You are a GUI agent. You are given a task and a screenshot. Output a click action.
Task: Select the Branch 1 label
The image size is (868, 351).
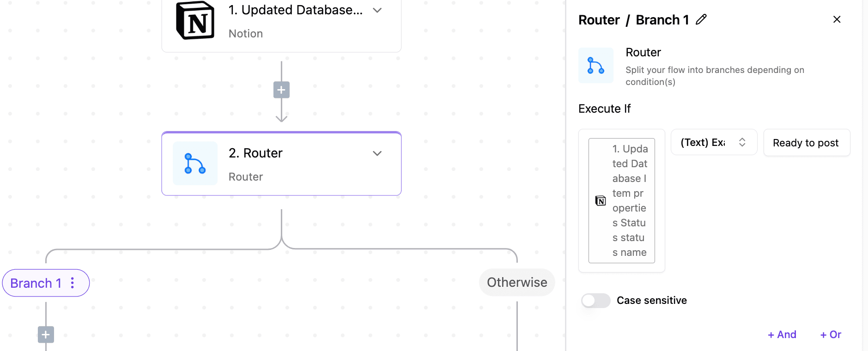pyautogui.click(x=36, y=283)
